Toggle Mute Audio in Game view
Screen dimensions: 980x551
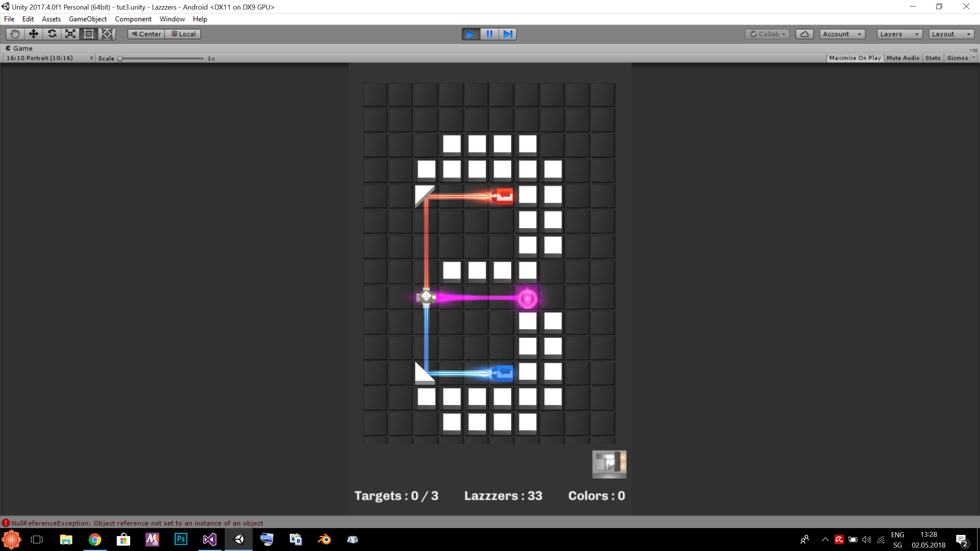903,58
